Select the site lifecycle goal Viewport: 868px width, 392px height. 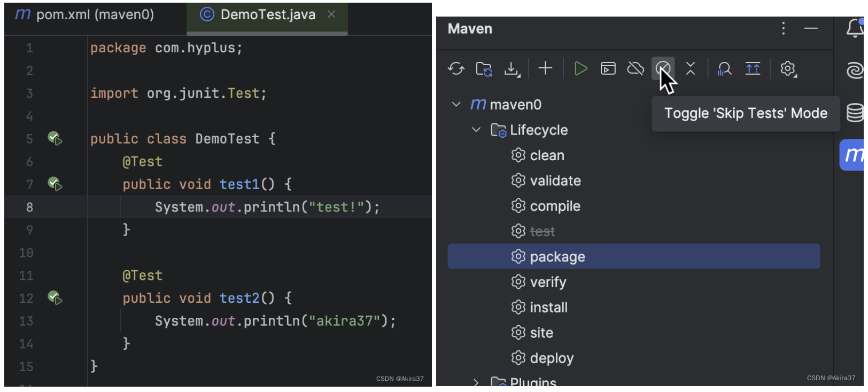(541, 333)
